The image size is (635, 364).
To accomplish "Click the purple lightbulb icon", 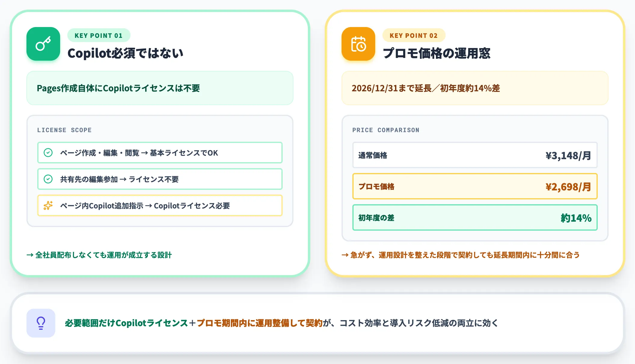I will pos(41,323).
